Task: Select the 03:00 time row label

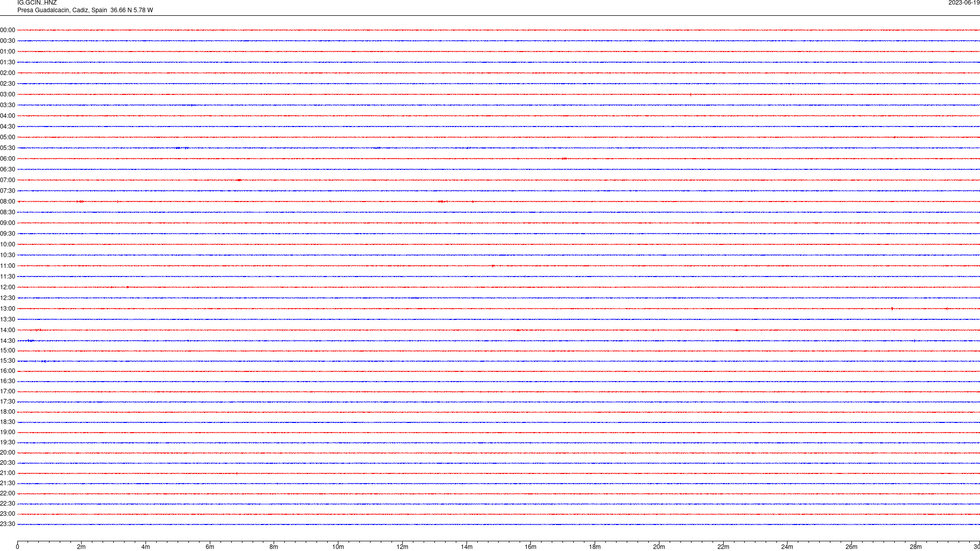Action: point(8,94)
